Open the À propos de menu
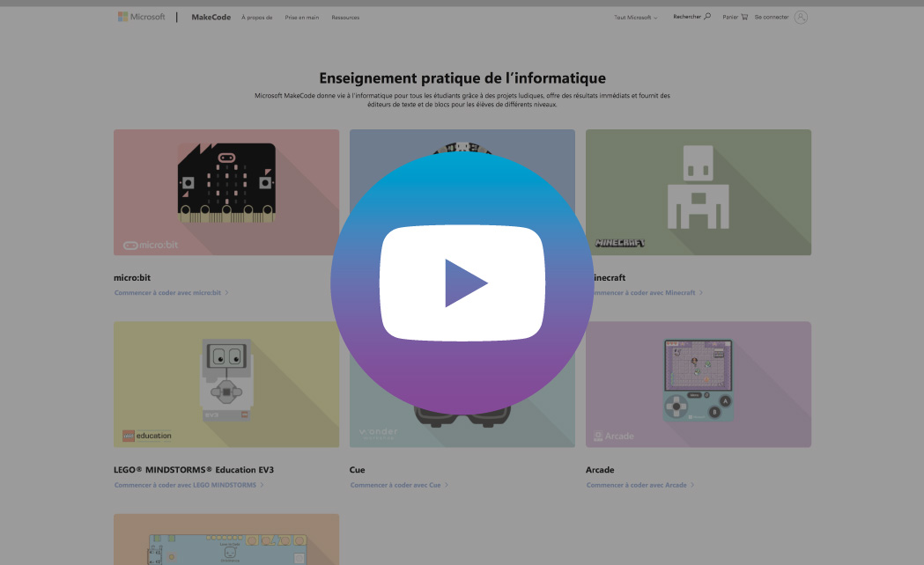The image size is (924, 565). pos(256,18)
